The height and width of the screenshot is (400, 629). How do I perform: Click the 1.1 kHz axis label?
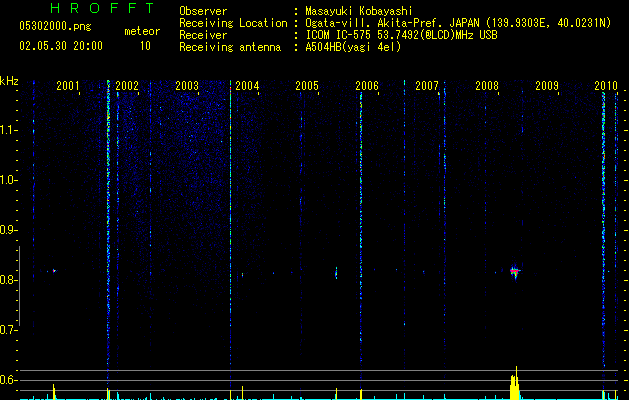9,130
